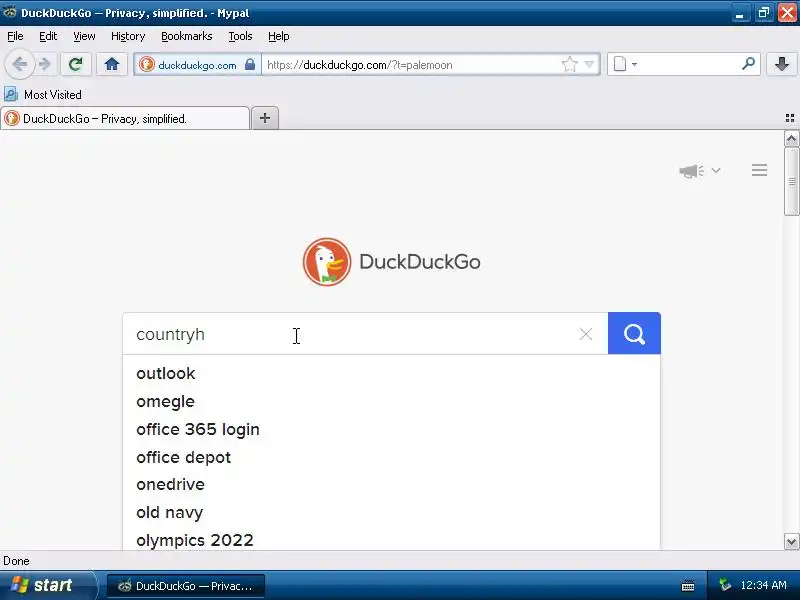Open the home page with the Home icon
Viewport: 800px width, 600px height.
(112, 64)
